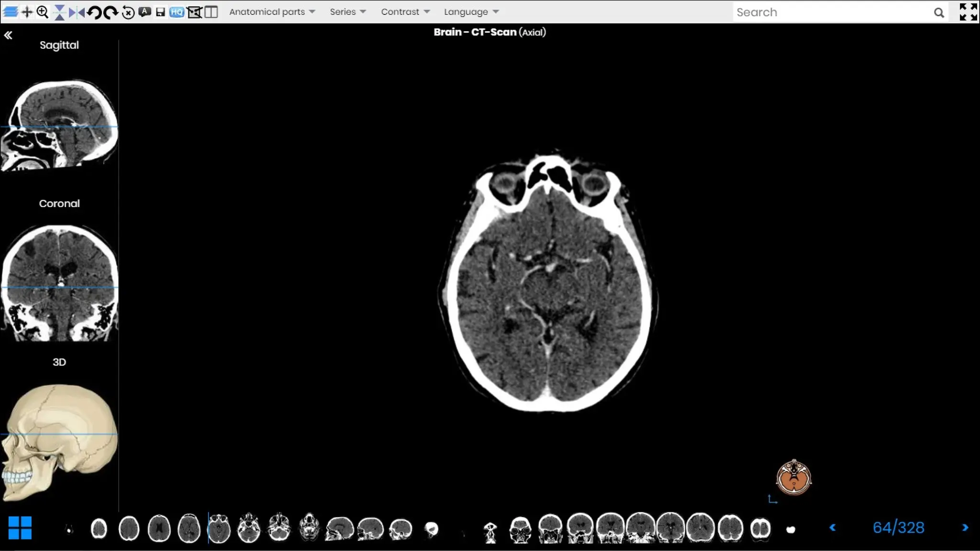Collapse the left sidebar with double chevron
Viewport: 980px width, 551px height.
8,35
